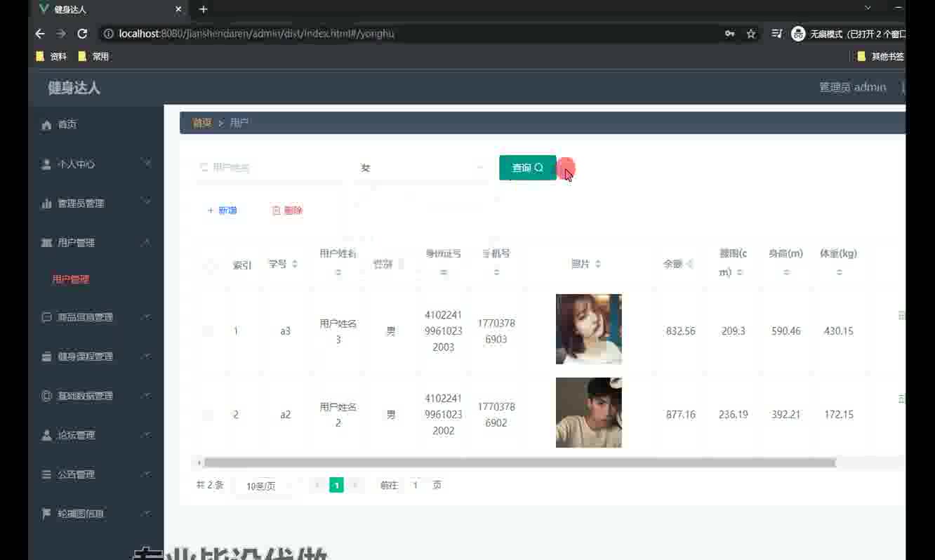Click the flag icon for 轮播图信息
Image resolution: width=935 pixels, height=560 pixels.
pyautogui.click(x=47, y=514)
